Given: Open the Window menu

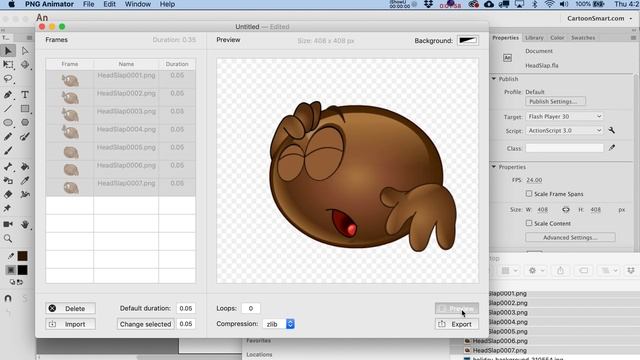Looking at the screenshot, I should [138, 4].
